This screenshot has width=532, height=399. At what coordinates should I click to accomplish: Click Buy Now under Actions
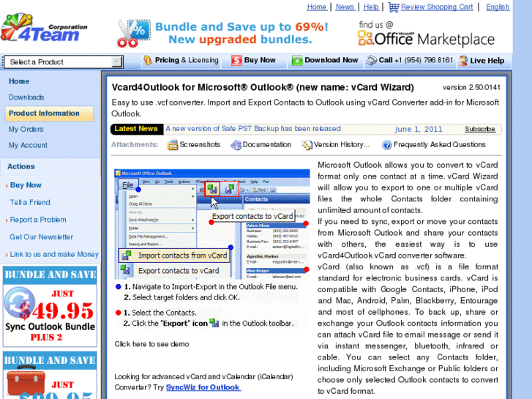pyautogui.click(x=26, y=185)
